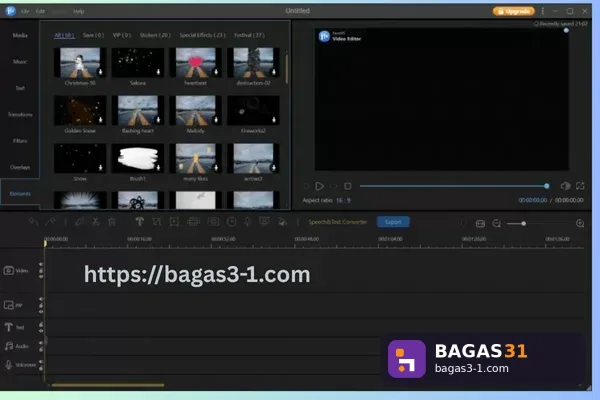The width and height of the screenshot is (600, 400).
Task: Lock the PIP track
Action: [41, 305]
